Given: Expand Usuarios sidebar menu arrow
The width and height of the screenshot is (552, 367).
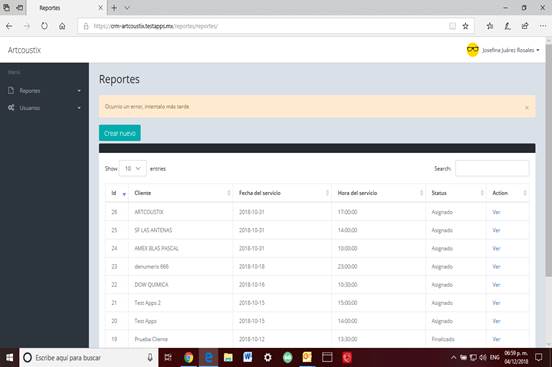Looking at the screenshot, I should [x=79, y=108].
